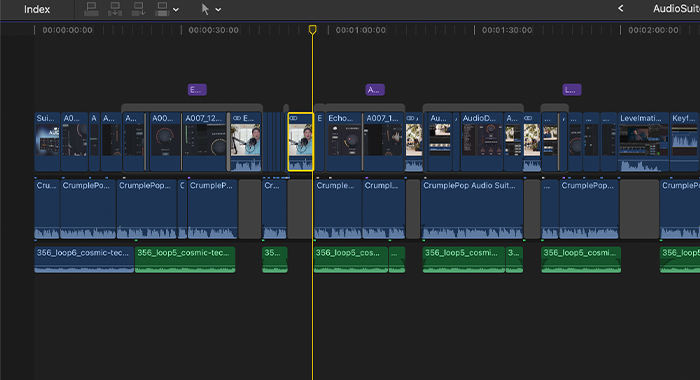Click the playhead on the ruler

coord(312,29)
